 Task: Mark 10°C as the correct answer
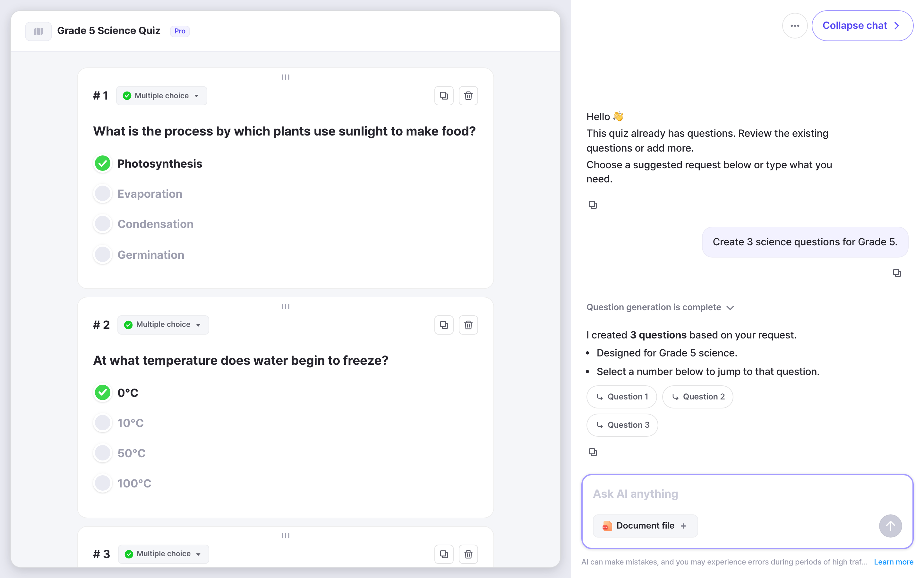[103, 423]
